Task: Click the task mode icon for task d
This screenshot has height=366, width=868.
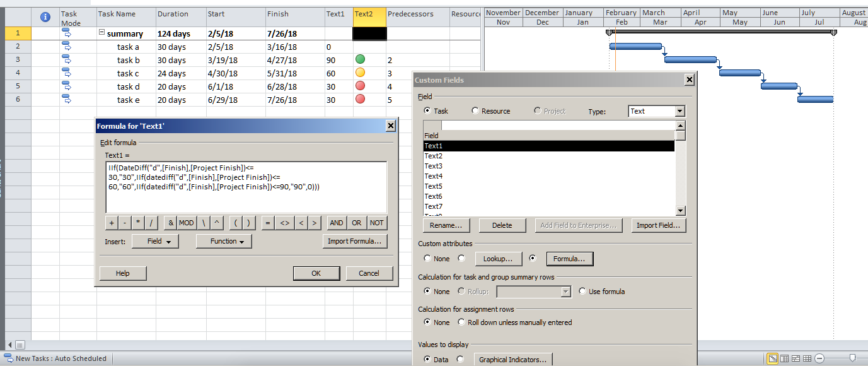Action: (67, 86)
